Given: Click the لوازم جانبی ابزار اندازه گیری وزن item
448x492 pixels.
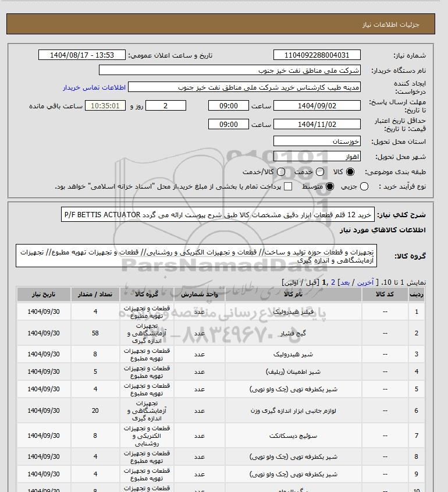Looking at the screenshot, I should [293, 410].
